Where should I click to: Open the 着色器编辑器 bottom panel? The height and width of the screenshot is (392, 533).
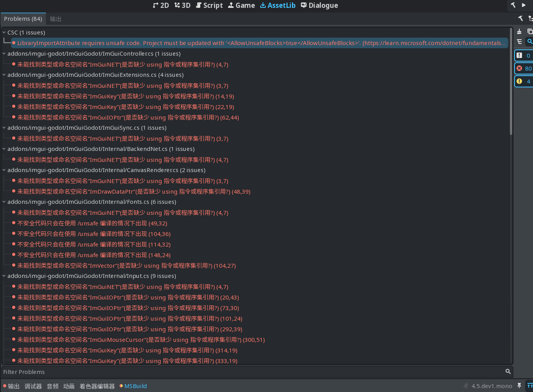[x=97, y=386]
